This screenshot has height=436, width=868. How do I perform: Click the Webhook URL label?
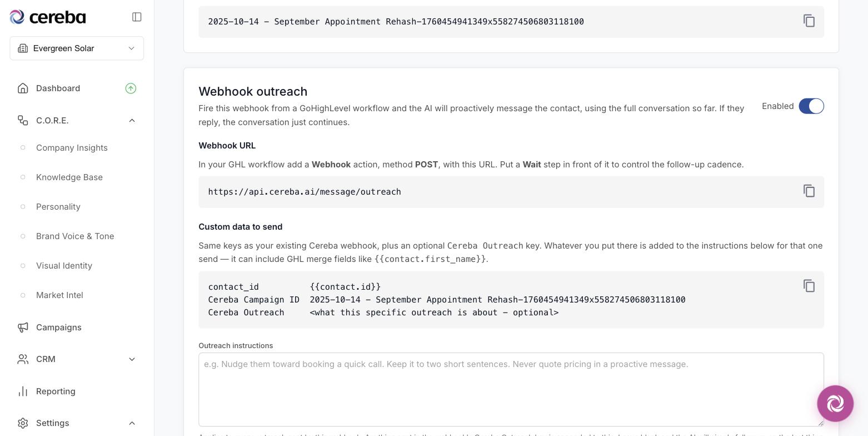click(227, 146)
